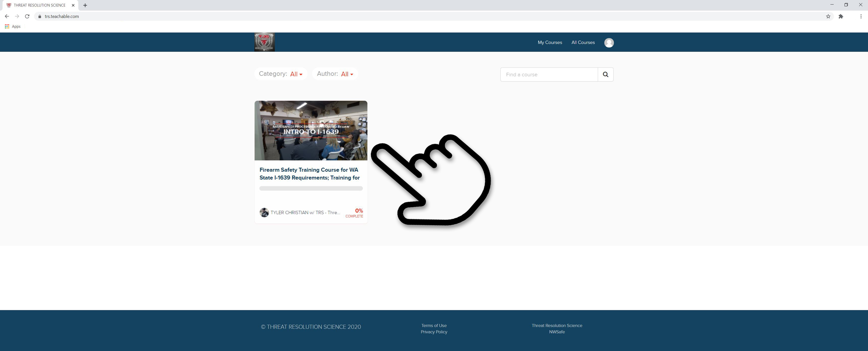Viewport: 868px width, 351px height.
Task: Click the Find a course search field
Action: click(549, 74)
